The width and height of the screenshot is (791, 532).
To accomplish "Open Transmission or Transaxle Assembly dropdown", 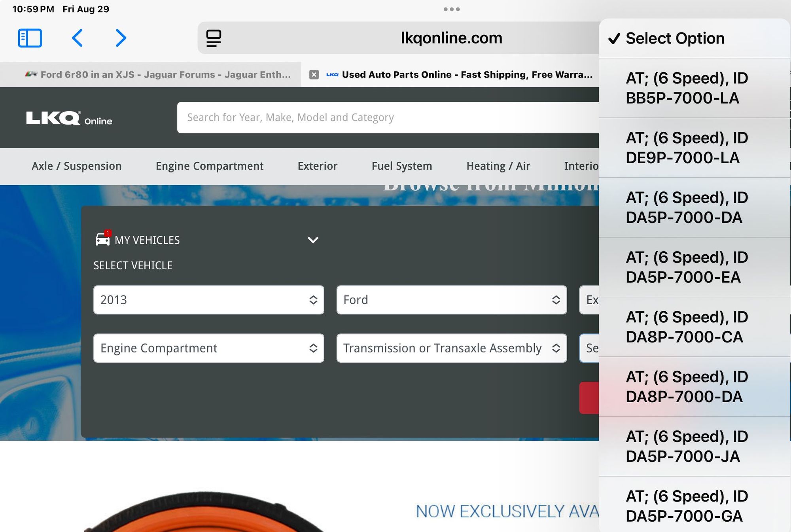I will click(451, 348).
